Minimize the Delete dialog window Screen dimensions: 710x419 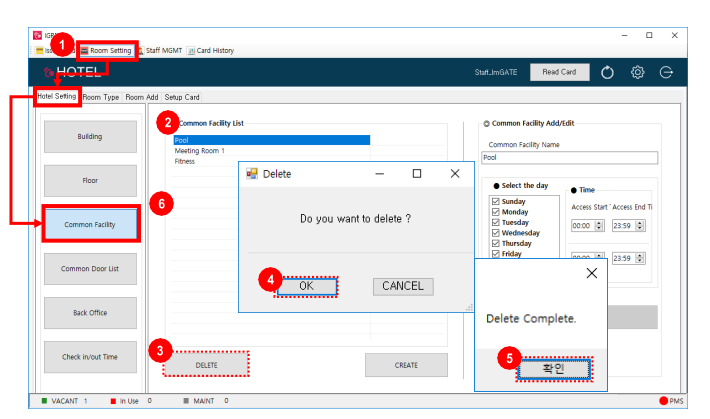(379, 173)
